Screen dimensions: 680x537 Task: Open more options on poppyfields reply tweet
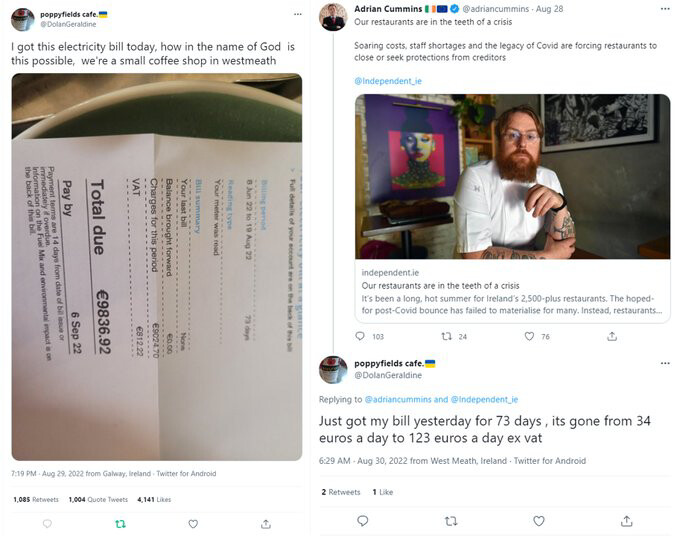(665, 363)
